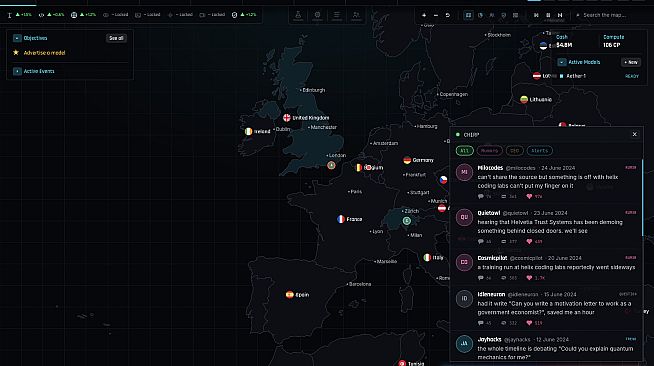
Task: Click the pause game speed control
Action: click(548, 15)
